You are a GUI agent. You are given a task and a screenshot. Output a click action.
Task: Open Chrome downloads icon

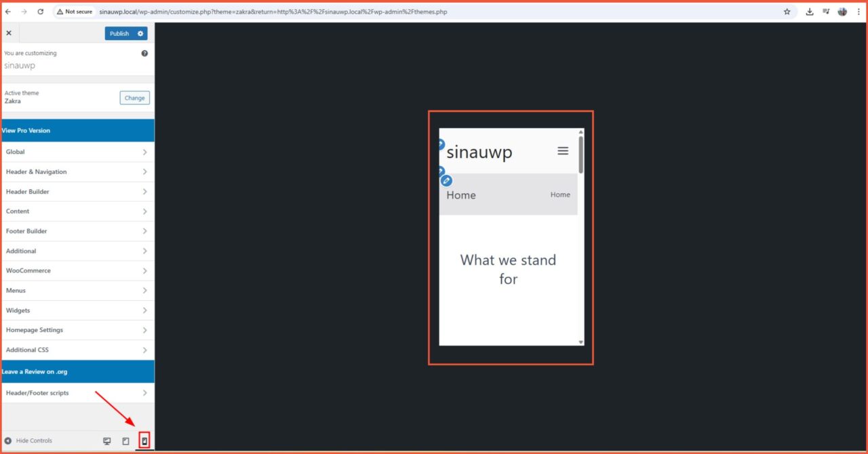[810, 12]
